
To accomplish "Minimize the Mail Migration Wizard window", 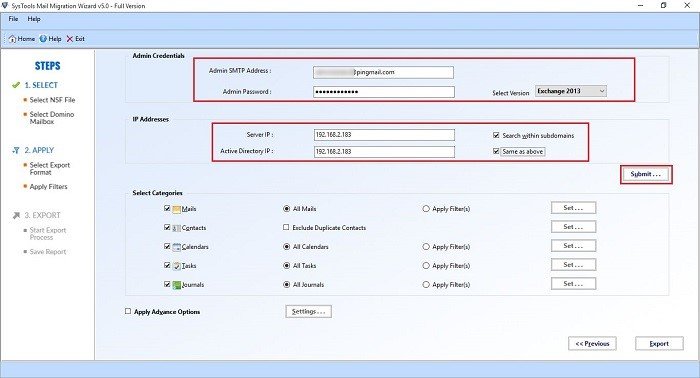I will [641, 5].
